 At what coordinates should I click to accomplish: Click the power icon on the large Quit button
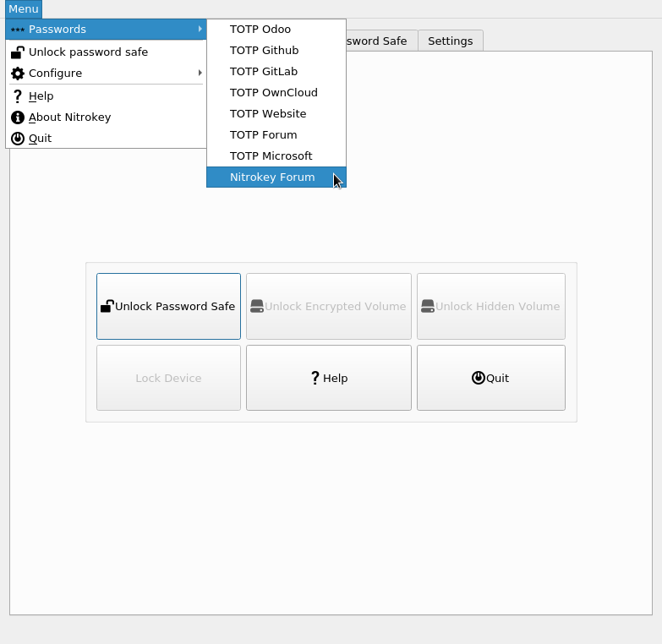coord(479,379)
